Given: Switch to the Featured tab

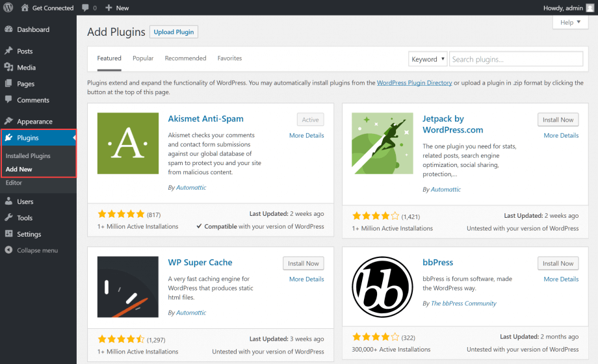Looking at the screenshot, I should coord(109,58).
